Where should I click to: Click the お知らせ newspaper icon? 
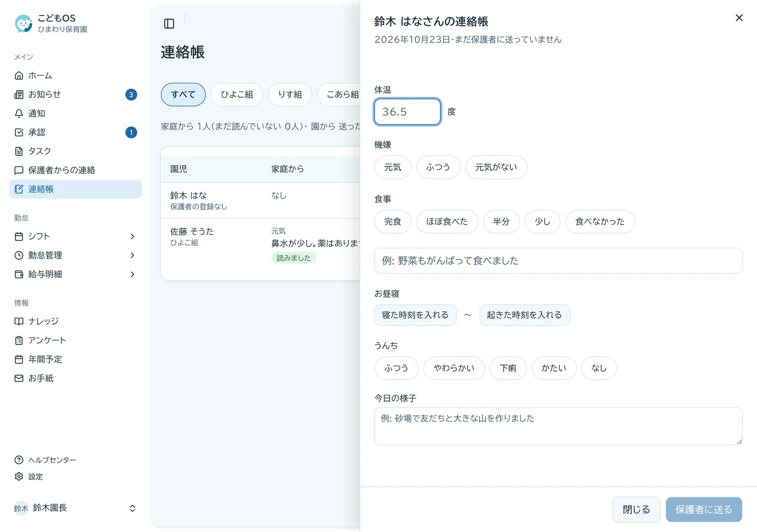click(19, 95)
